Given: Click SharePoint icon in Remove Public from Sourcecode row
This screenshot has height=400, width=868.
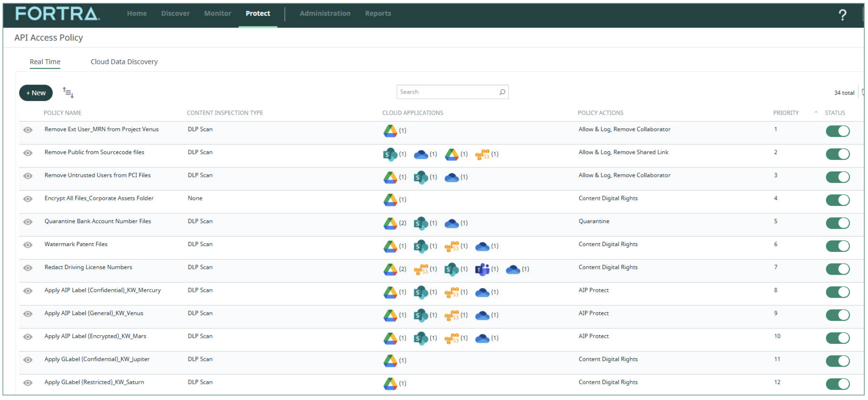Looking at the screenshot, I should [x=390, y=154].
